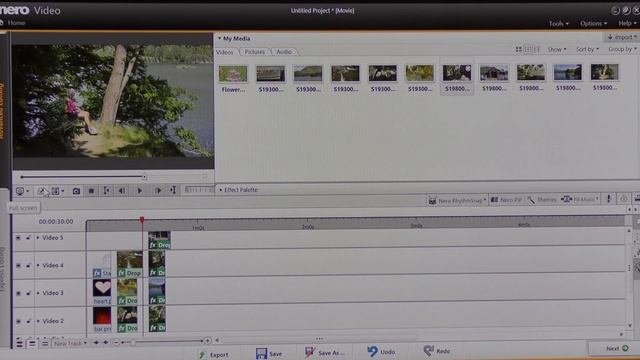Image resolution: width=640 pixels, height=360 pixels.
Task: Toggle lock on Video 4 track
Action: [x=28, y=265]
